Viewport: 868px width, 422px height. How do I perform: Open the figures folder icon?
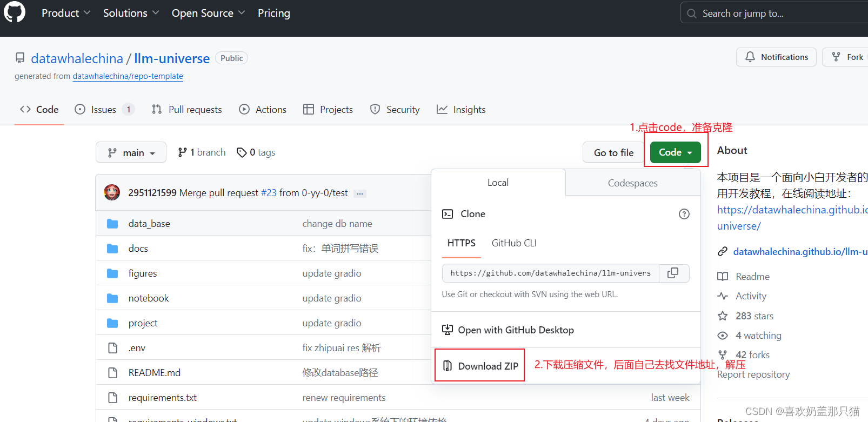pos(112,273)
